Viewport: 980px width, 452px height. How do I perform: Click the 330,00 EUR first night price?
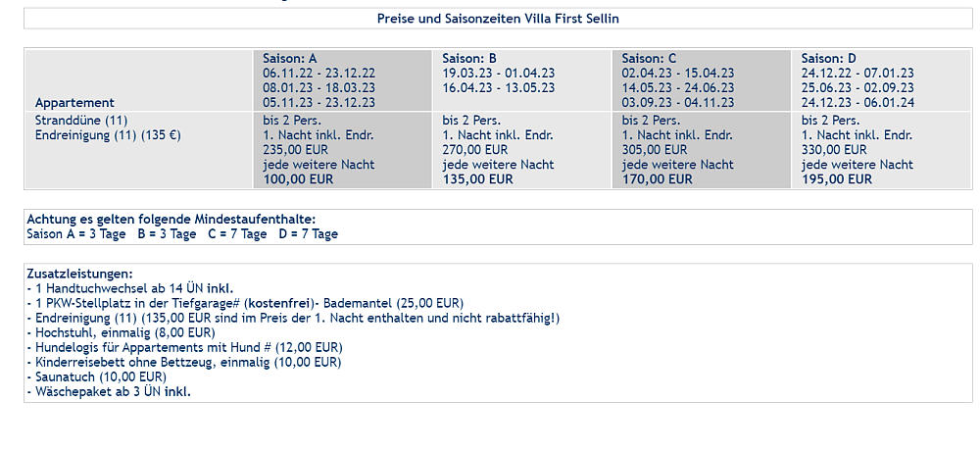click(x=834, y=150)
